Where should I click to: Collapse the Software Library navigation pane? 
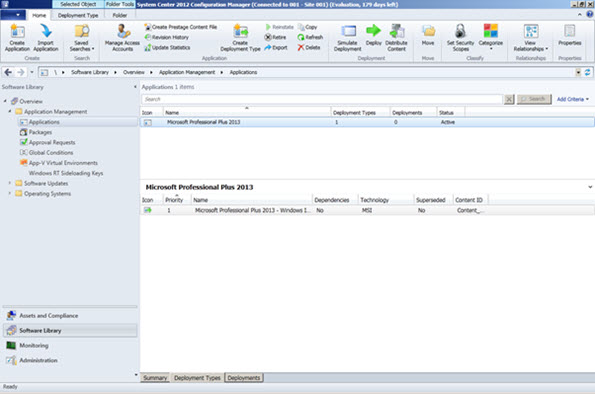(x=135, y=87)
